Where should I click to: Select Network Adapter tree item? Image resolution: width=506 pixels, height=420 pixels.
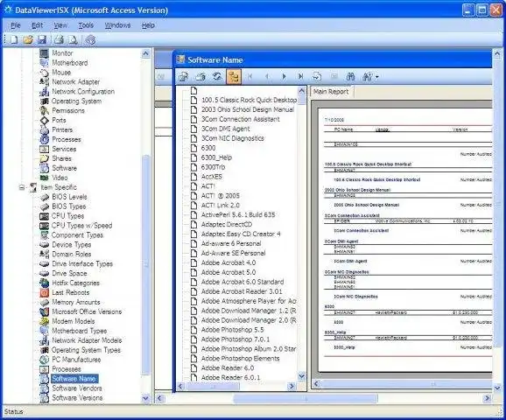coord(76,82)
